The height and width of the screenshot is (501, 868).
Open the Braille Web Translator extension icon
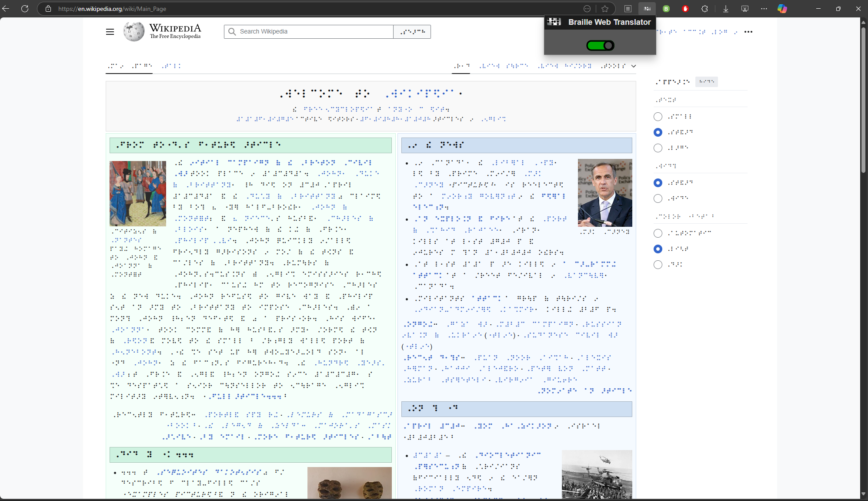coord(648,9)
